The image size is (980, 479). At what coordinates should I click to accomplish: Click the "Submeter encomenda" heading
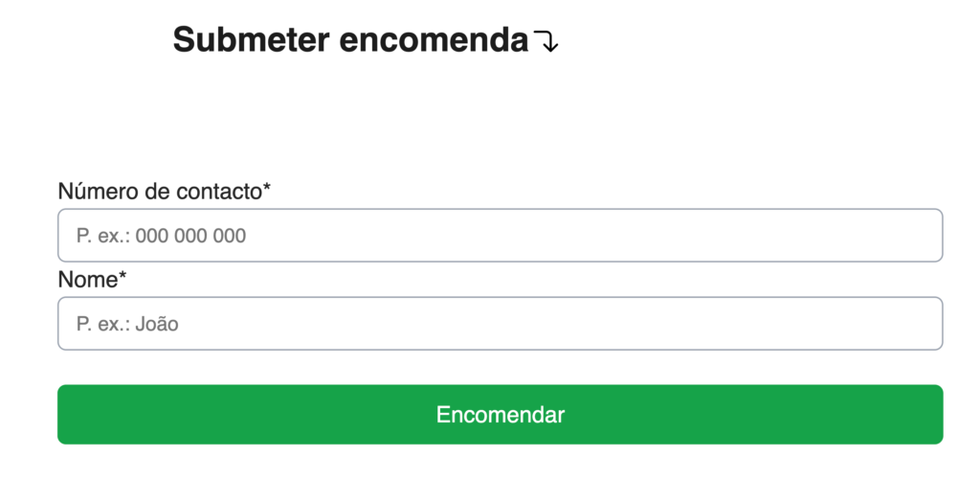pos(350,40)
